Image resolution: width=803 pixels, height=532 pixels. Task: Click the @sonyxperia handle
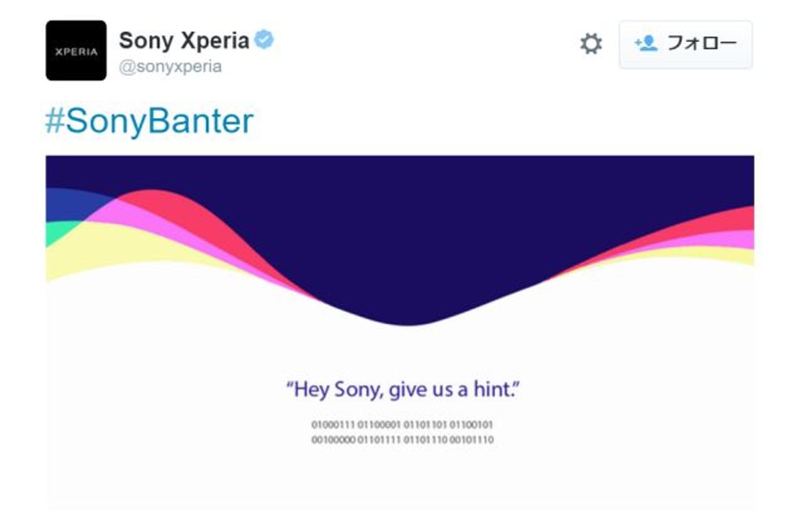pyautogui.click(x=170, y=66)
